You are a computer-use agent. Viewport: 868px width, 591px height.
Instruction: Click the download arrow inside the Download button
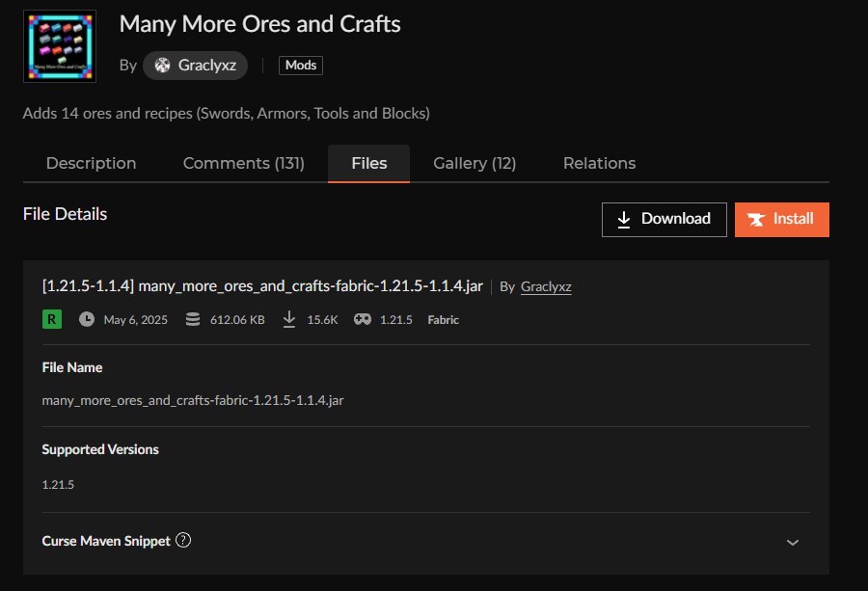tap(626, 219)
